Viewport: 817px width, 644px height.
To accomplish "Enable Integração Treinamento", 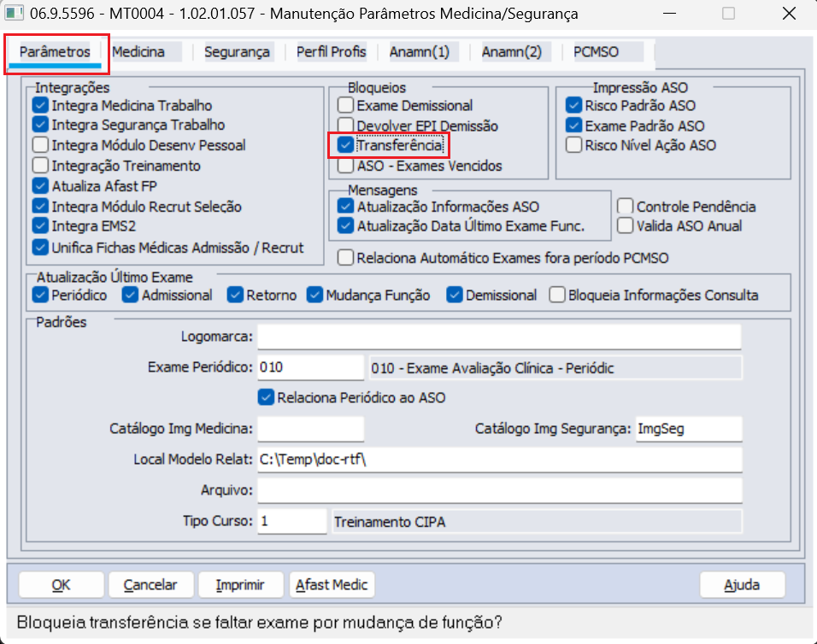I will pyautogui.click(x=39, y=167).
